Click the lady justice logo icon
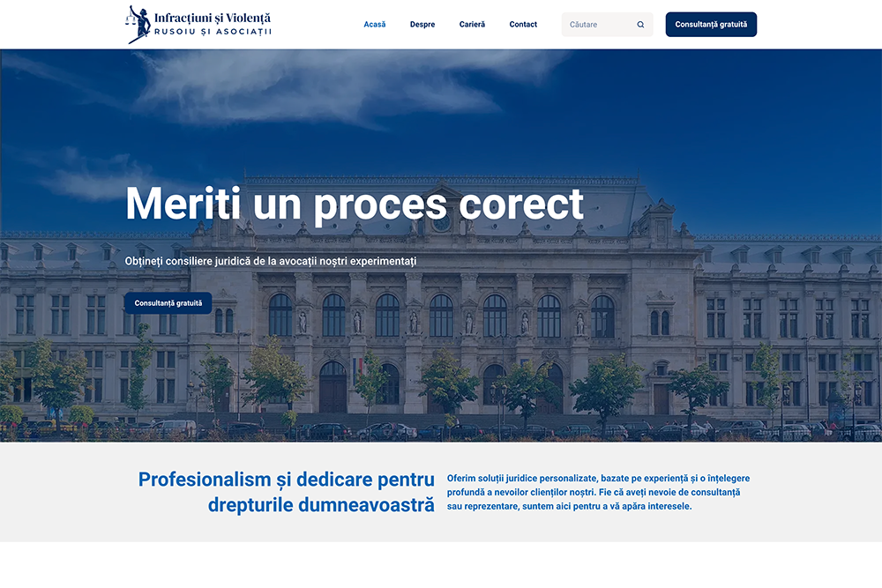This screenshot has height=588, width=882. click(x=135, y=22)
